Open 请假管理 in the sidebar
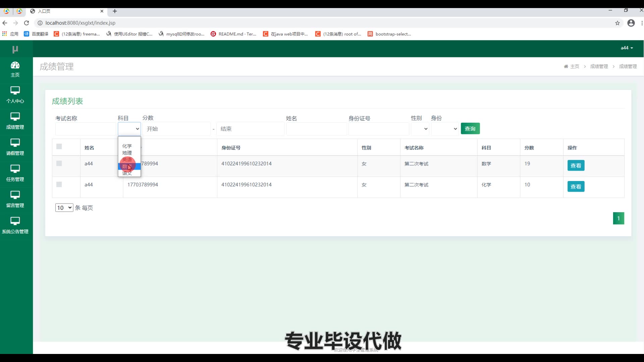The width and height of the screenshot is (644, 362). pyautogui.click(x=15, y=147)
